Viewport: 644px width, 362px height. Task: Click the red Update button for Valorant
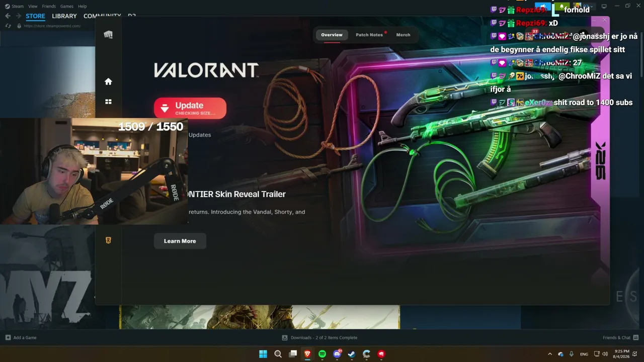click(x=190, y=108)
